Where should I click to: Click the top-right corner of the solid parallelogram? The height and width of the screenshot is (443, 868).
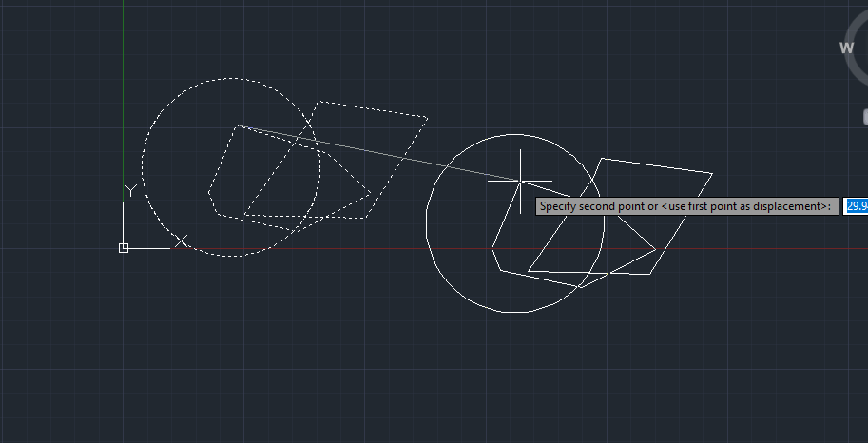[712, 174]
